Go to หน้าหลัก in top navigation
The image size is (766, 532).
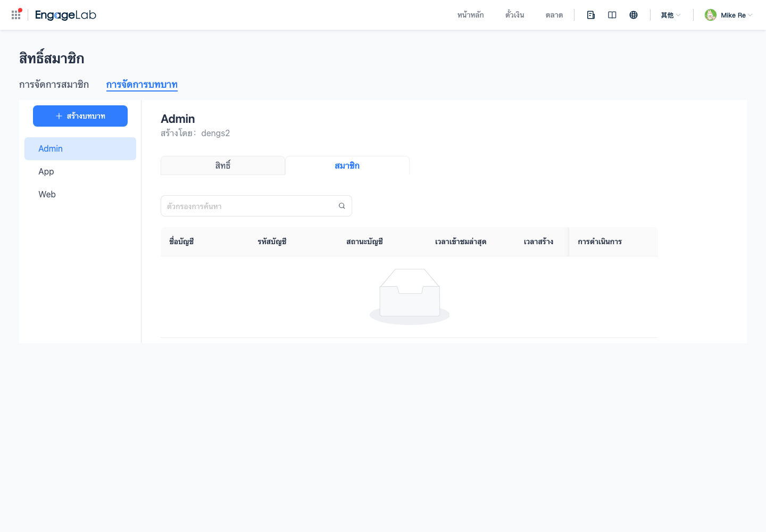(471, 15)
